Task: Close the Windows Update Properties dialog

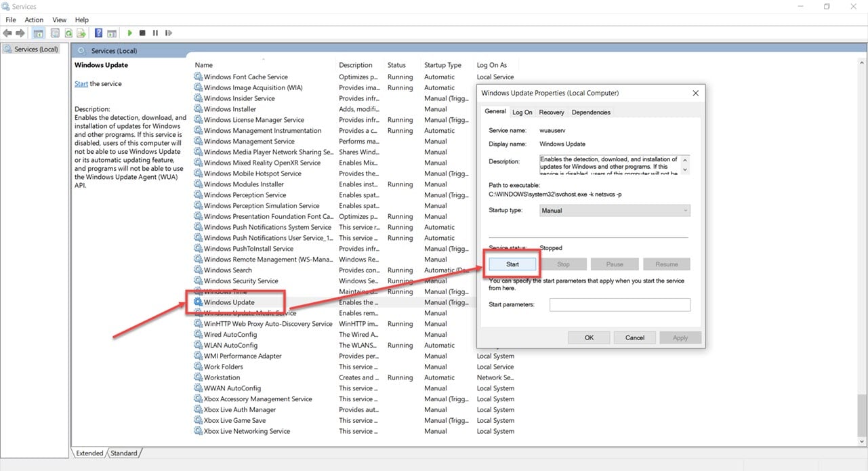Action: [x=695, y=93]
